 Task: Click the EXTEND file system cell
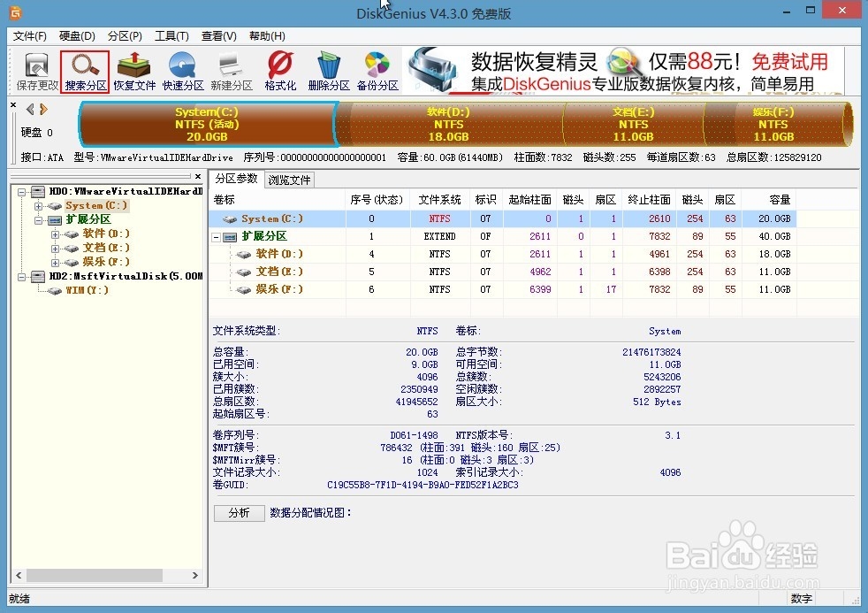tap(439, 236)
